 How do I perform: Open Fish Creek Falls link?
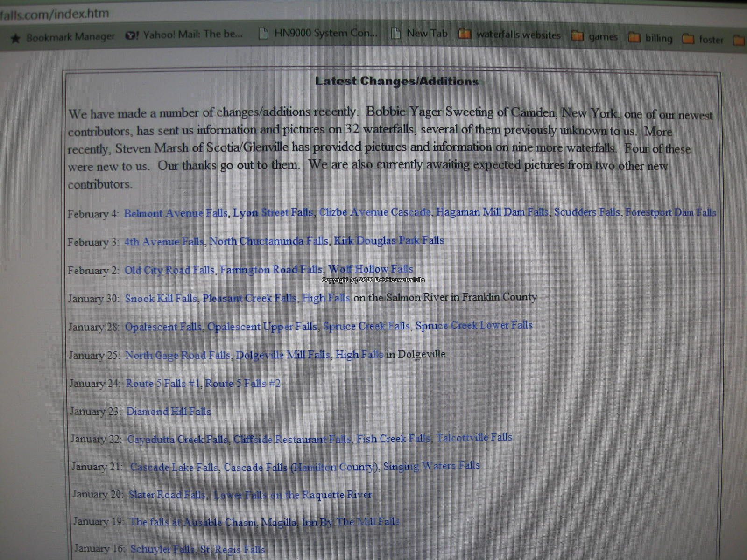click(394, 438)
